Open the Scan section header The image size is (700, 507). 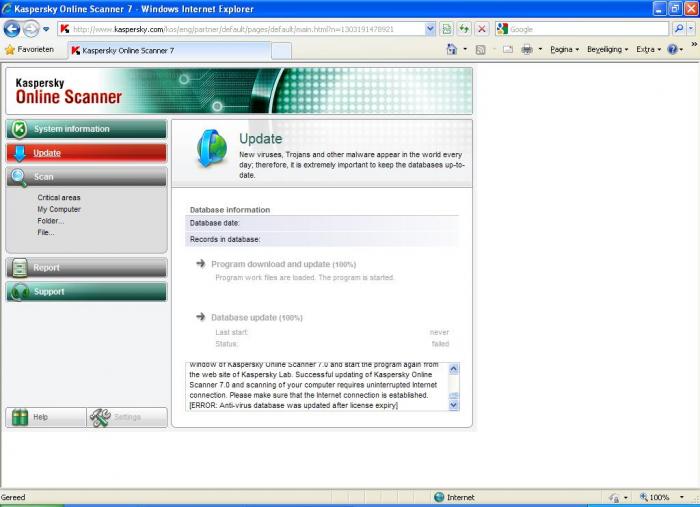pyautogui.click(x=87, y=177)
